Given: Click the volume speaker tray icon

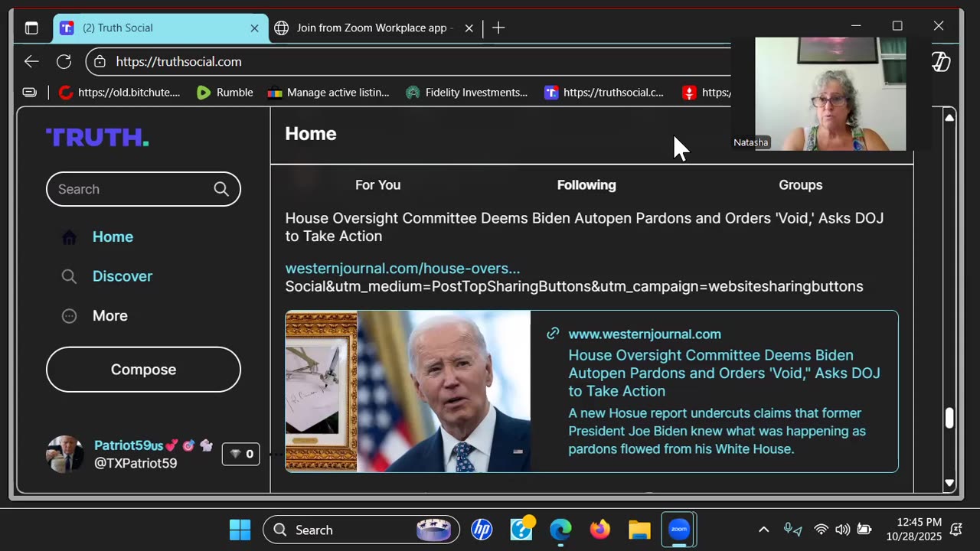Looking at the screenshot, I should click(842, 530).
